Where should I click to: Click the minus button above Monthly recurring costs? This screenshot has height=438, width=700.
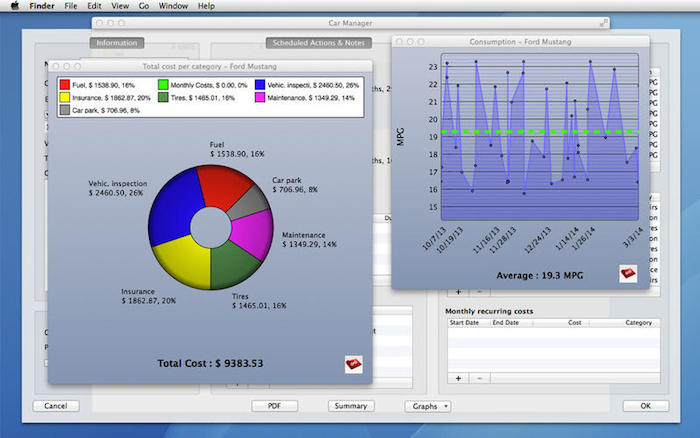tap(479, 293)
